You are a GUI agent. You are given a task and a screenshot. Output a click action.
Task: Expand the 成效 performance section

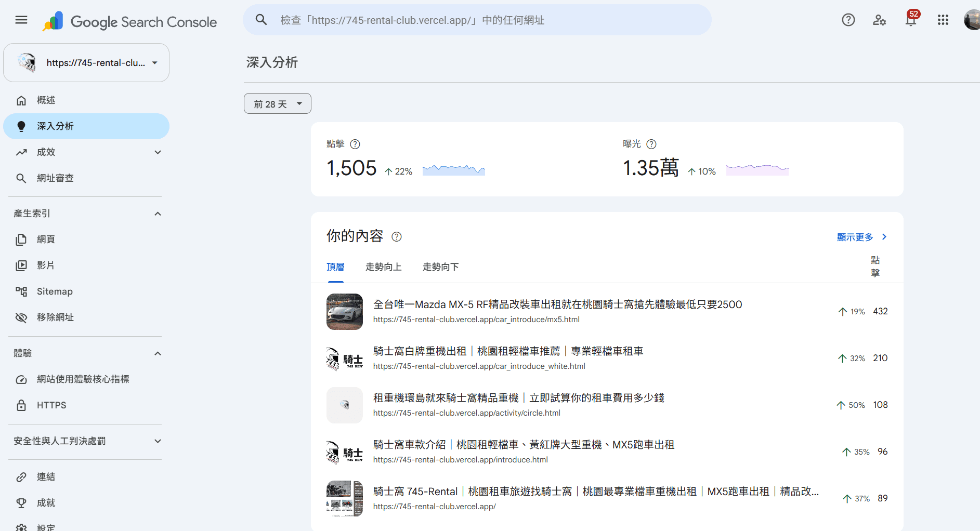click(x=158, y=152)
